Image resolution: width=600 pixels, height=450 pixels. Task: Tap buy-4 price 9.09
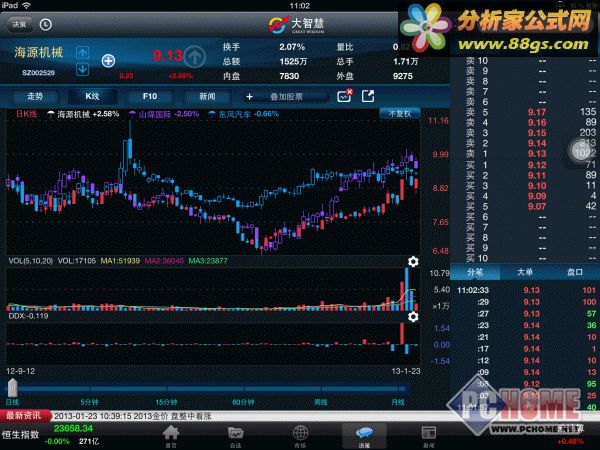(x=537, y=196)
